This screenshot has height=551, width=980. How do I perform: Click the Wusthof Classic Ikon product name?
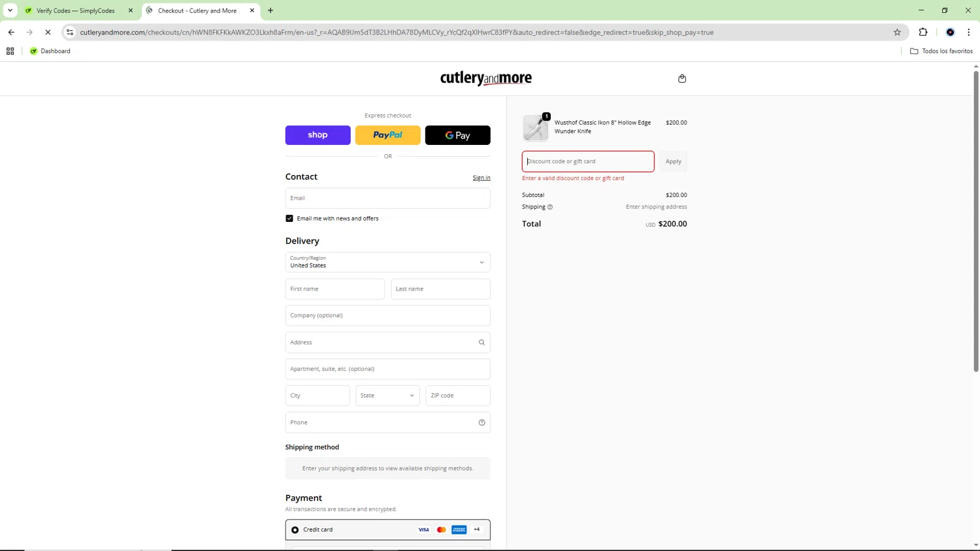(x=602, y=127)
